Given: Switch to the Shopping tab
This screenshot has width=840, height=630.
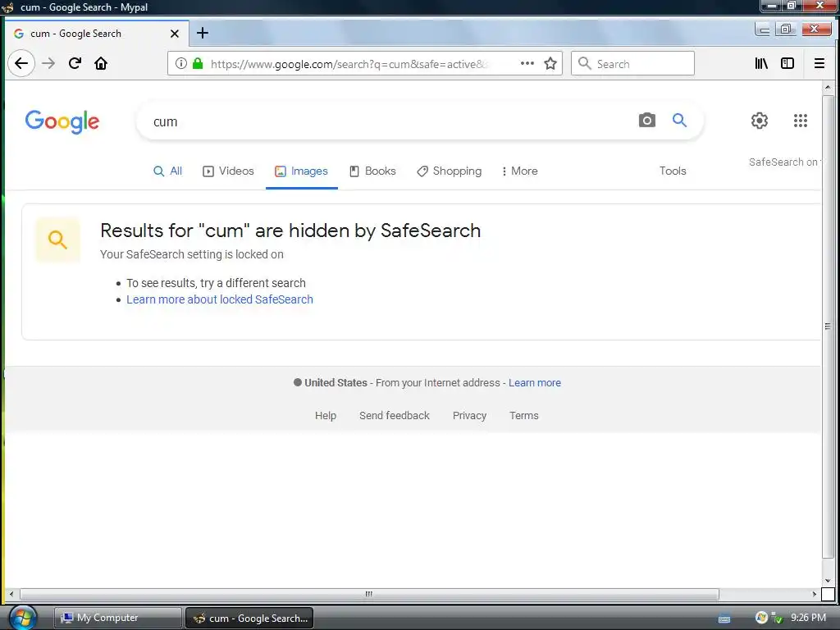Looking at the screenshot, I should click(x=449, y=171).
